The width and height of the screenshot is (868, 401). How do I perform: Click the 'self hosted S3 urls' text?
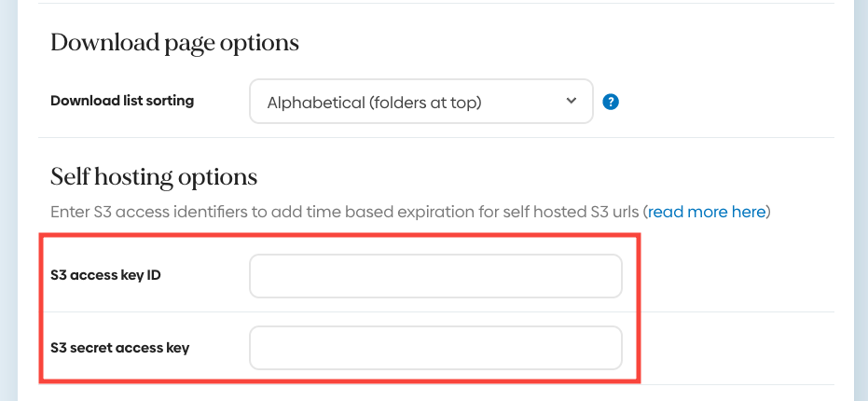569,212
